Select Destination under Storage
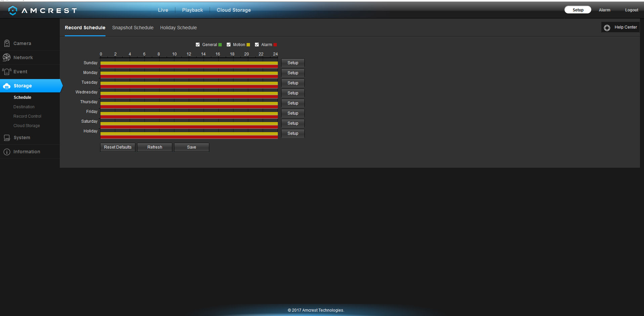This screenshot has width=644, height=316. [24, 107]
